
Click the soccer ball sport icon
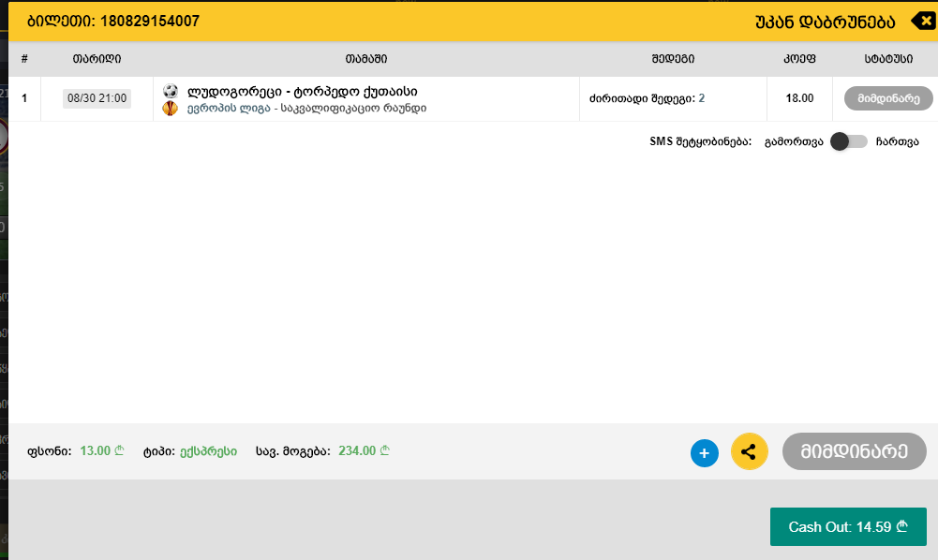coord(171,91)
